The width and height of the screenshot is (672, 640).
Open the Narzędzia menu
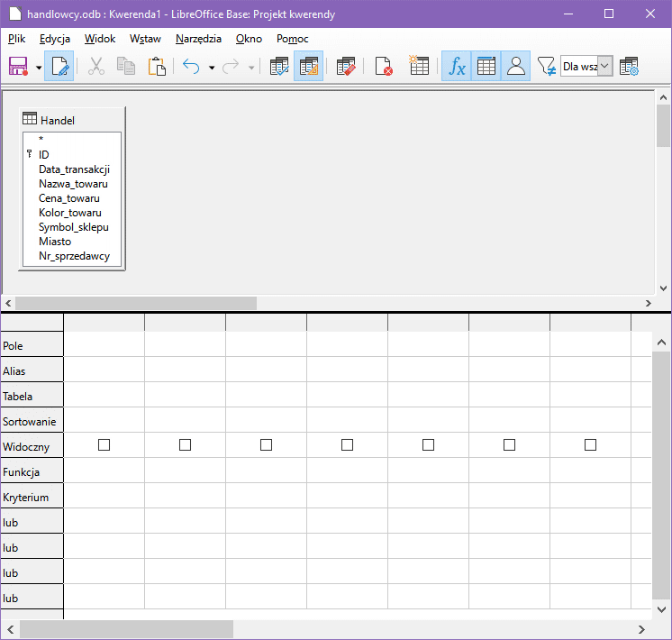(198, 39)
